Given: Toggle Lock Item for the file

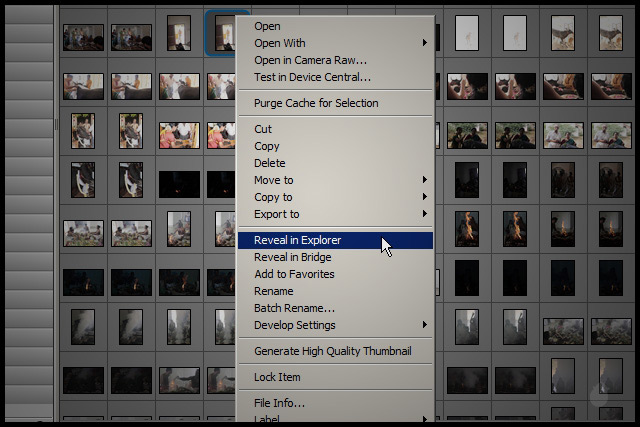Looking at the screenshot, I should click(x=277, y=377).
